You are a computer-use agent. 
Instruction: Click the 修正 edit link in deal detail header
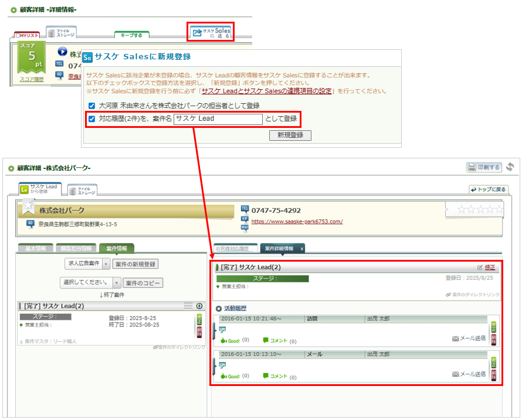(490, 267)
